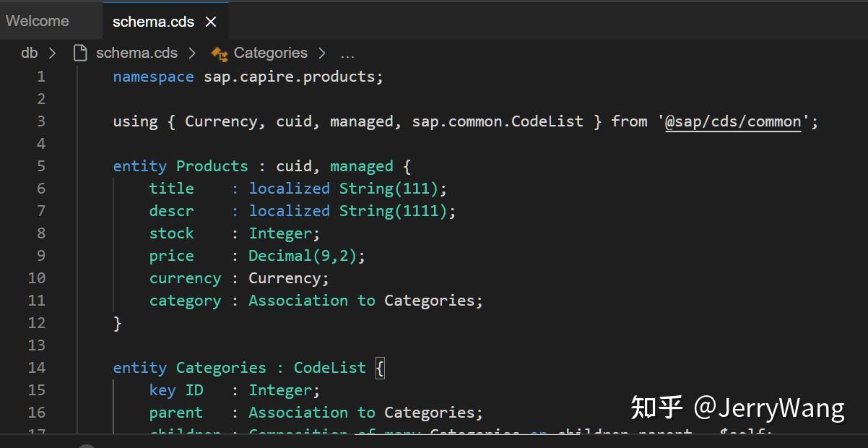Click line number 5 in the gutter
868x448 pixels.
coord(41,166)
